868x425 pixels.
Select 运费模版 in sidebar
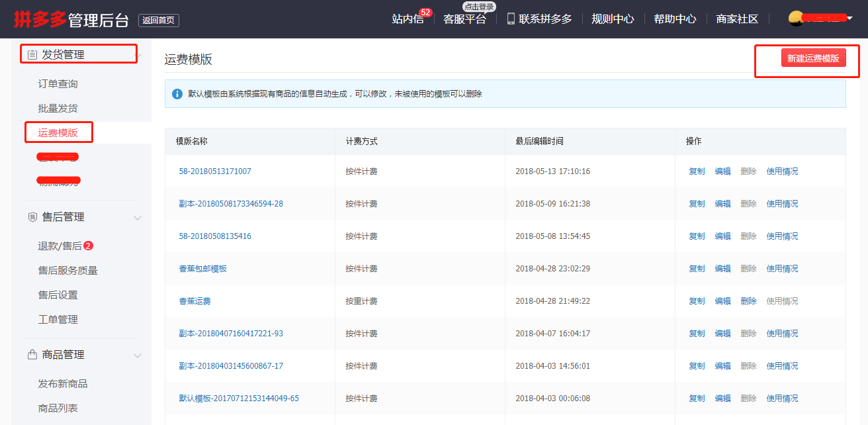point(58,133)
